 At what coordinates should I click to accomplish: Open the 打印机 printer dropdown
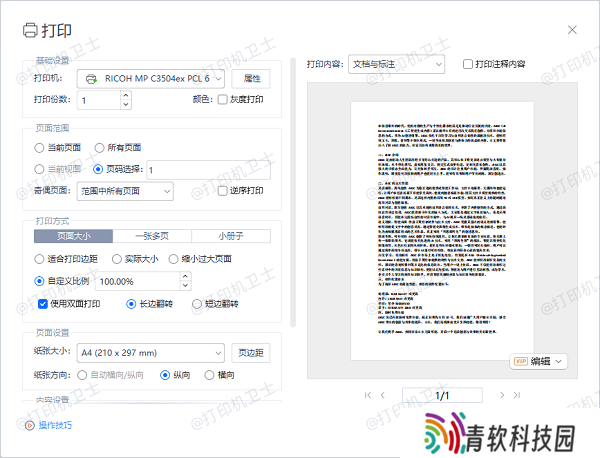tap(151, 79)
